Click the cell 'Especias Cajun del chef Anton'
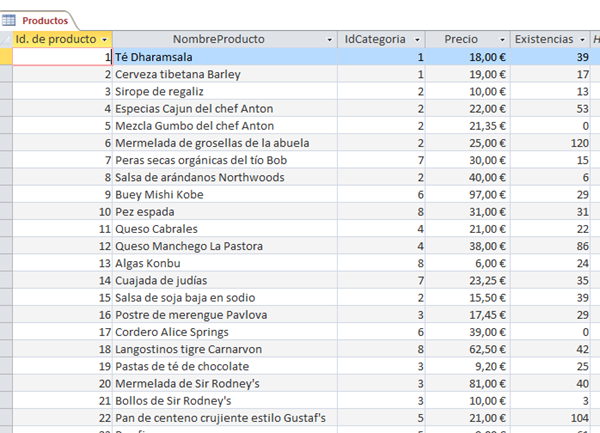This screenshot has height=433, width=600. (x=225, y=109)
